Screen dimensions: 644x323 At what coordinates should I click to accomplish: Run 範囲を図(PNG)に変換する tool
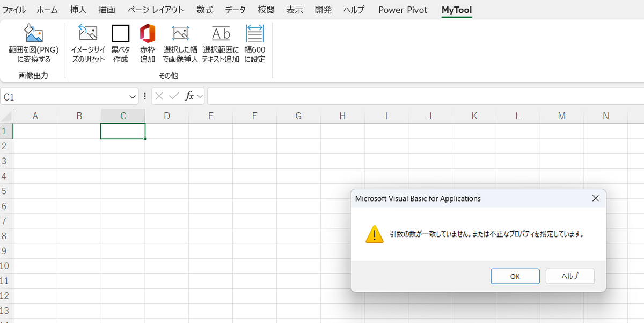pos(33,44)
